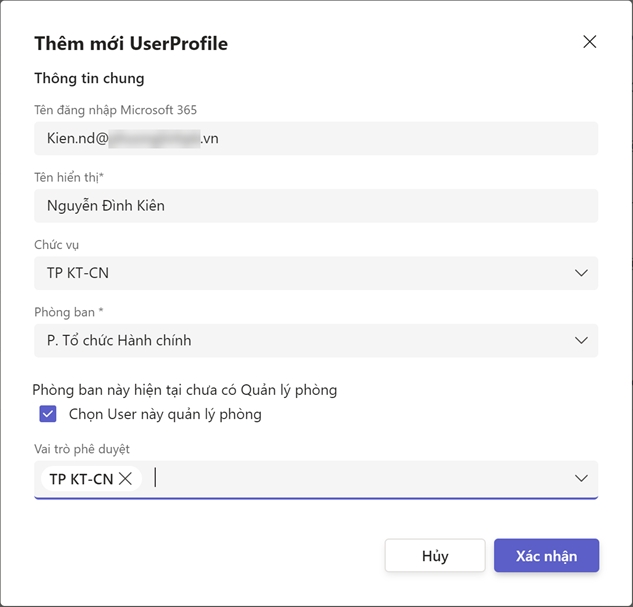The height and width of the screenshot is (607, 633).
Task: Open the Phòng ban combo box P. Tổ chức Hành chính
Action: pos(300,340)
